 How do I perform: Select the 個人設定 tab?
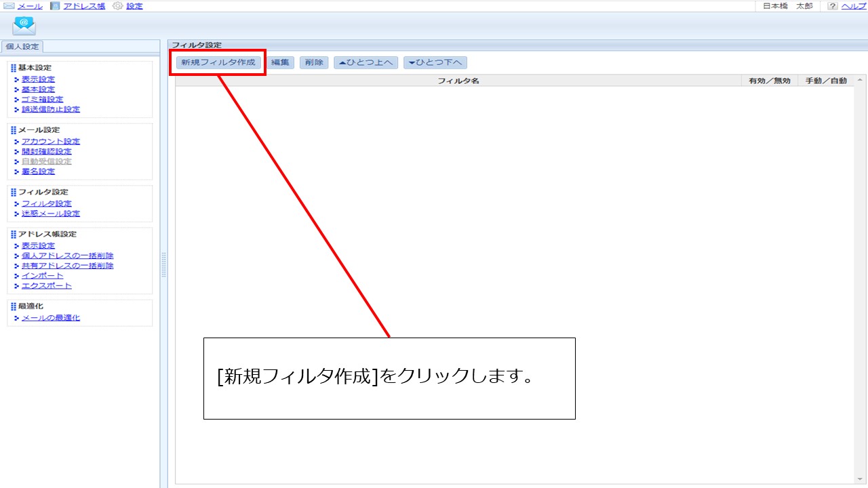(22, 47)
